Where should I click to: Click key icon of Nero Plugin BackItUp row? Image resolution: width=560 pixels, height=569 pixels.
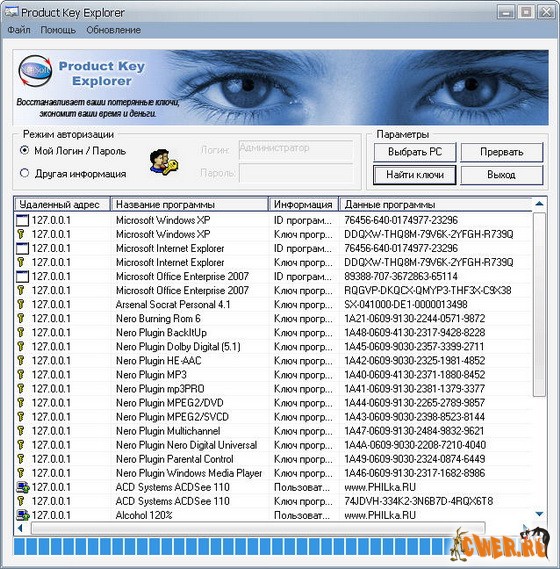pyautogui.click(x=21, y=332)
